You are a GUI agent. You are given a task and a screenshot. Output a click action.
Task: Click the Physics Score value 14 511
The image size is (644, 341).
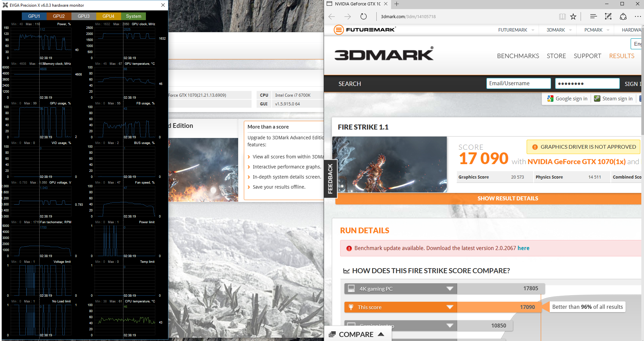point(594,177)
